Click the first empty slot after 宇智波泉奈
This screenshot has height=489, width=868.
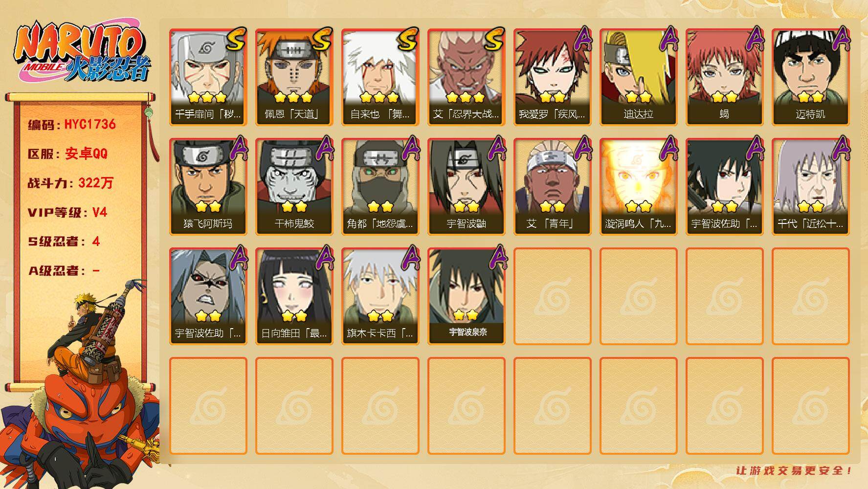tap(552, 296)
